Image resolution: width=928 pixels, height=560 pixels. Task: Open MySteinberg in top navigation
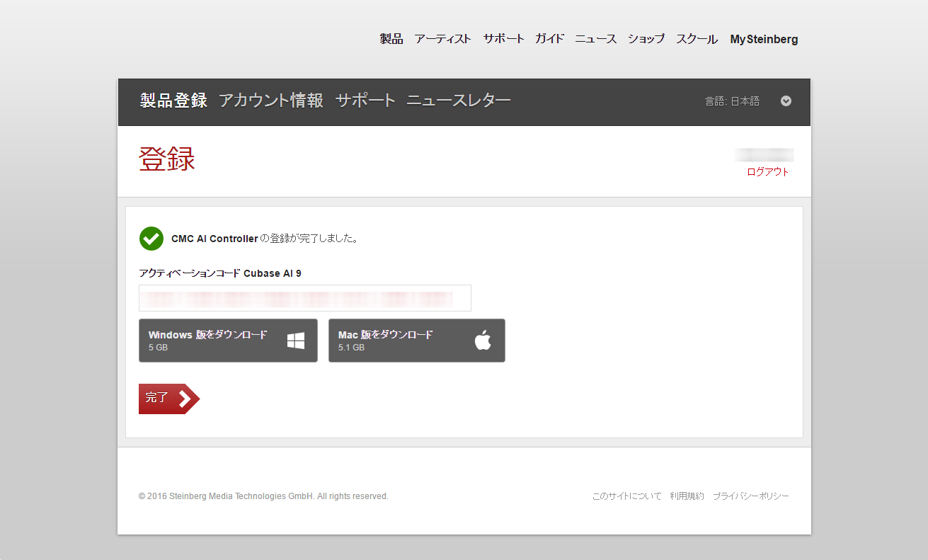tap(764, 40)
